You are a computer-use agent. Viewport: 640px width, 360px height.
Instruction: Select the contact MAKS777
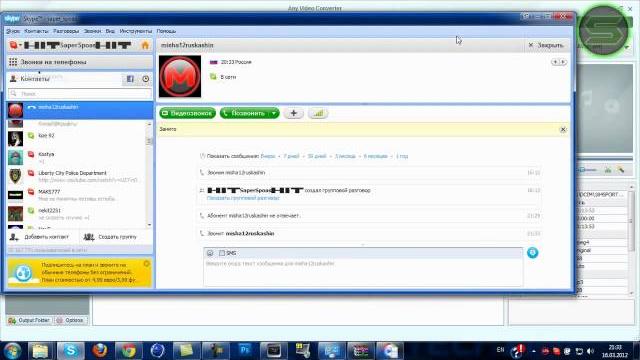pyautogui.click(x=76, y=195)
